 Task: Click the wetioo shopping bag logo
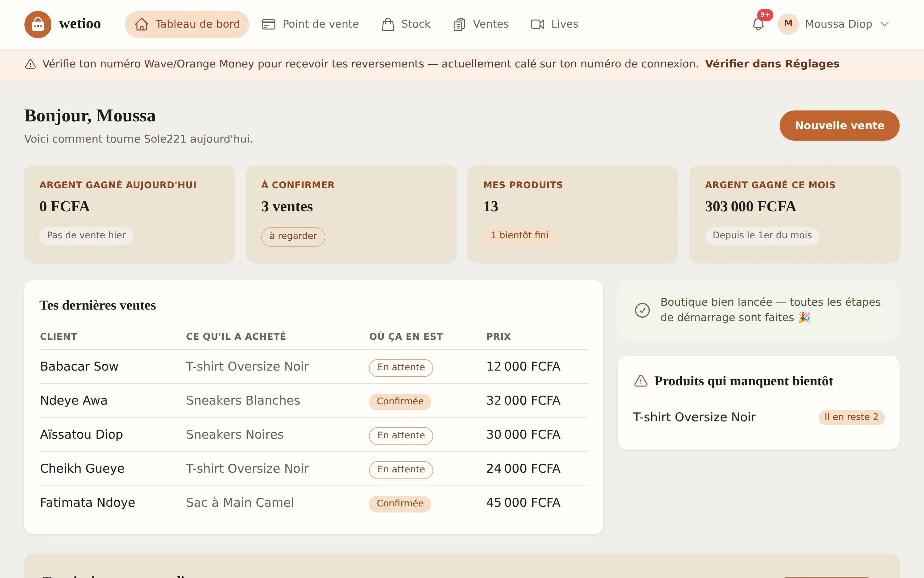click(38, 24)
